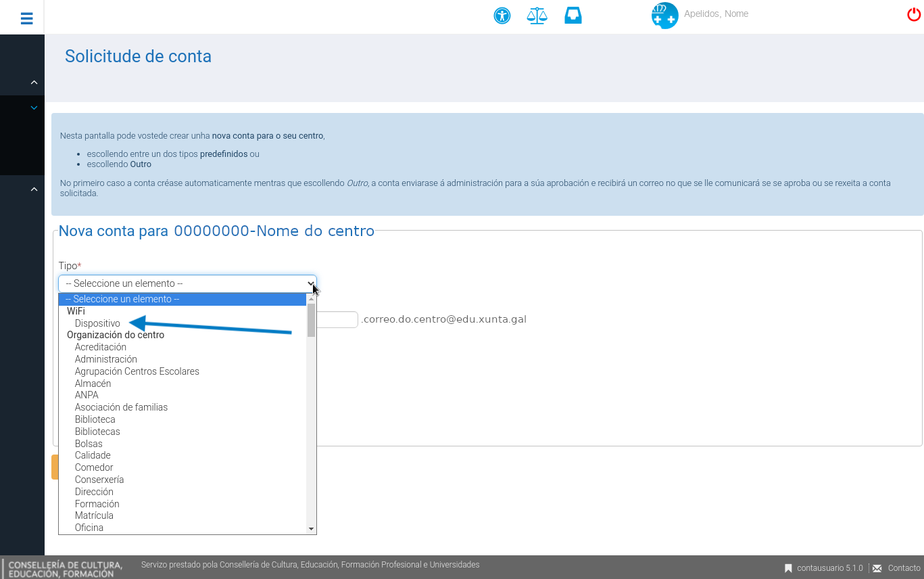This screenshot has height=579, width=924.
Task: Select Biblioteca in the dropdown list
Action: click(x=95, y=419)
